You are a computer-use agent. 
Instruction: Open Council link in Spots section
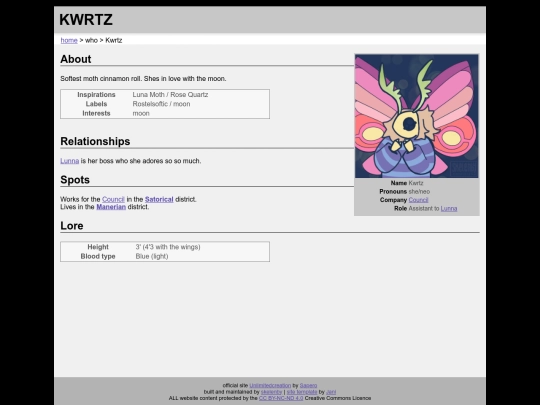coord(113,199)
